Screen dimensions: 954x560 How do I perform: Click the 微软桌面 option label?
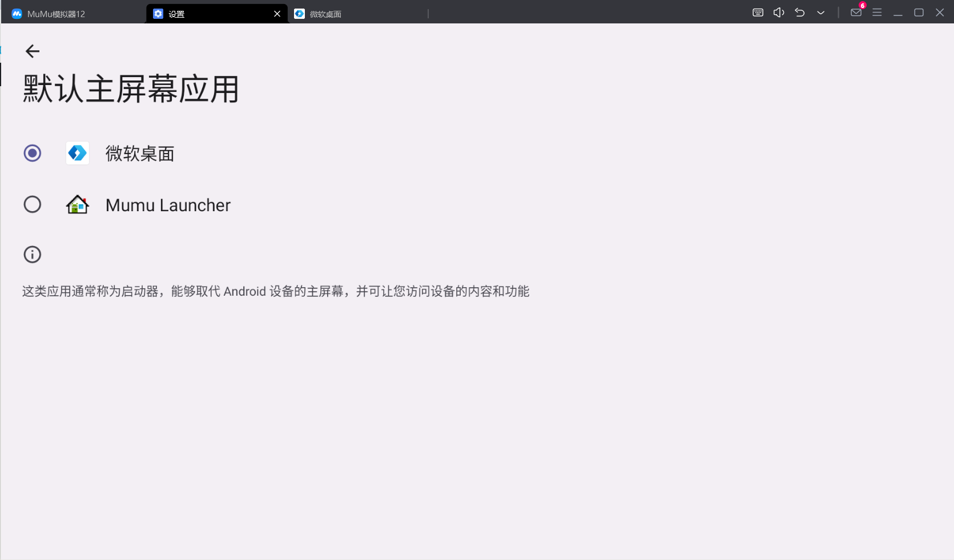(x=140, y=154)
